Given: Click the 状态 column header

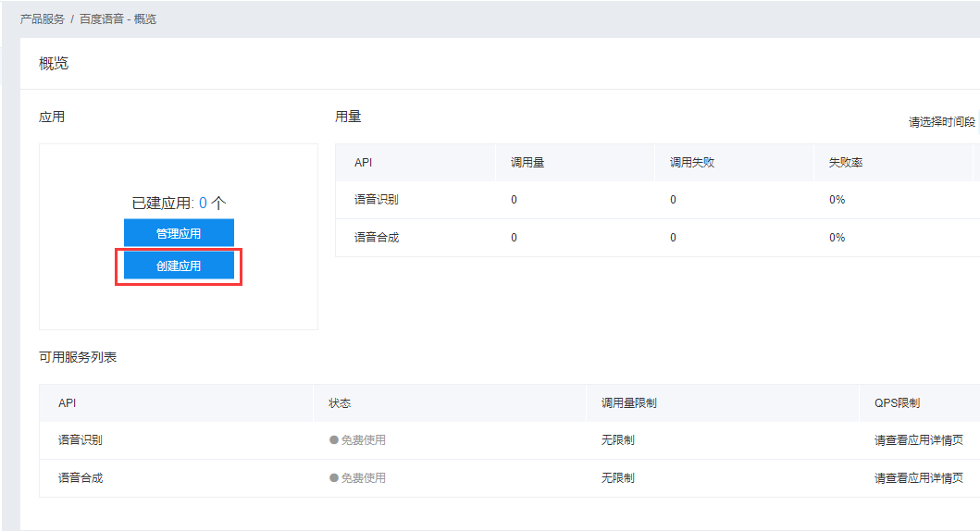Looking at the screenshot, I should (x=340, y=403).
